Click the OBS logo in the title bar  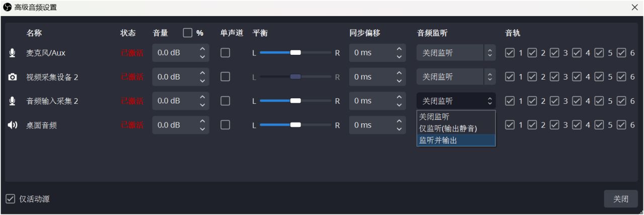tap(7, 8)
